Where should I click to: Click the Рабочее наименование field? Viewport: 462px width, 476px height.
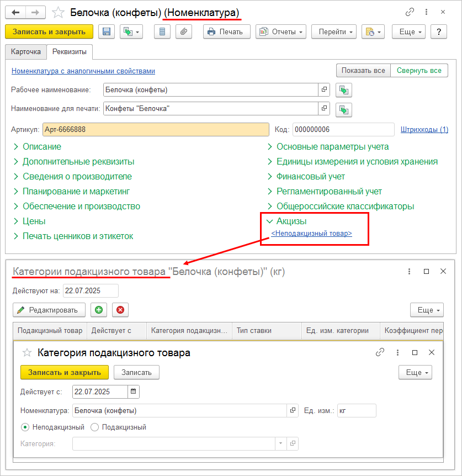(210, 90)
